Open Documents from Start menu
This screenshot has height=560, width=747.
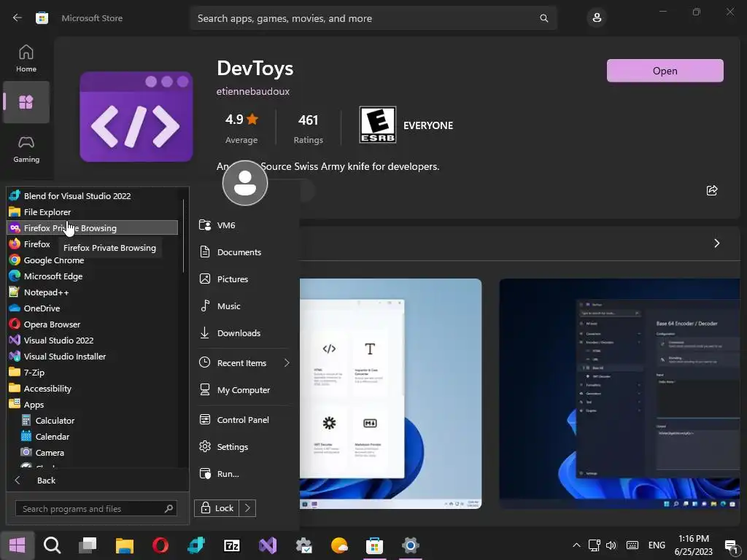pyautogui.click(x=243, y=252)
